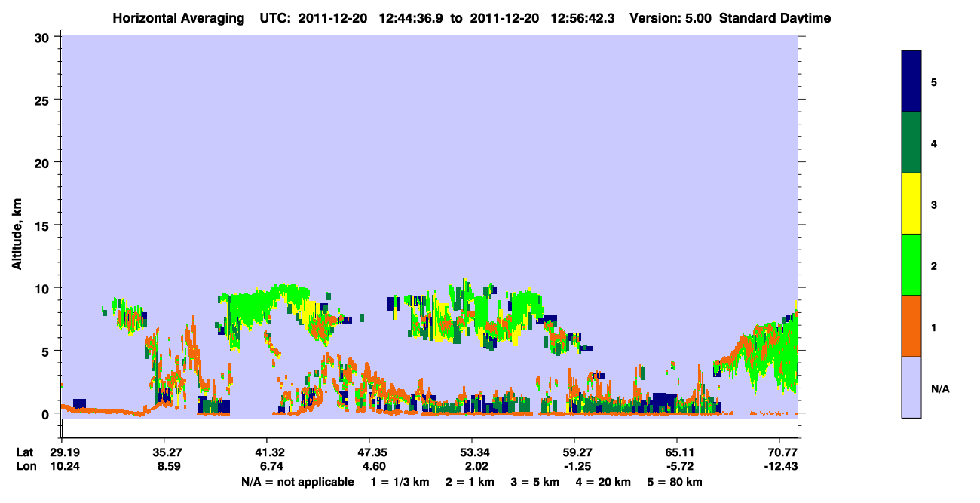Click the colorbar number label 5
The image size is (980, 503).
[934, 82]
